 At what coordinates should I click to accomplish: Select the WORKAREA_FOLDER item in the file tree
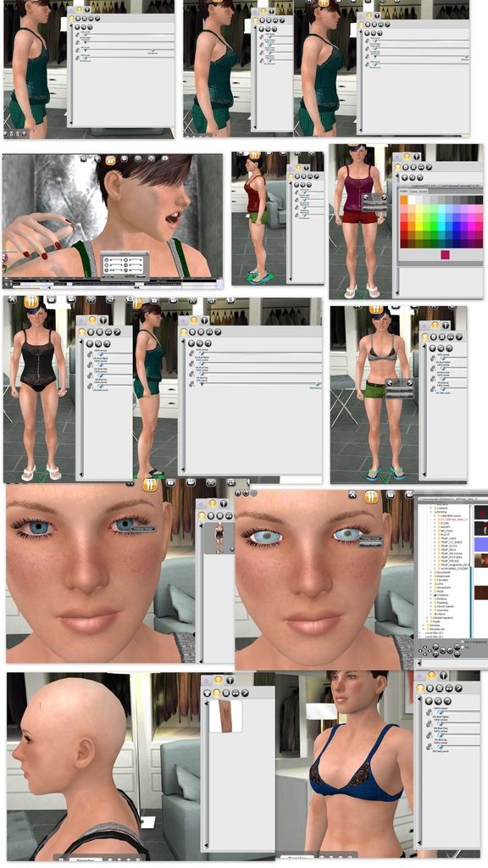(454, 569)
